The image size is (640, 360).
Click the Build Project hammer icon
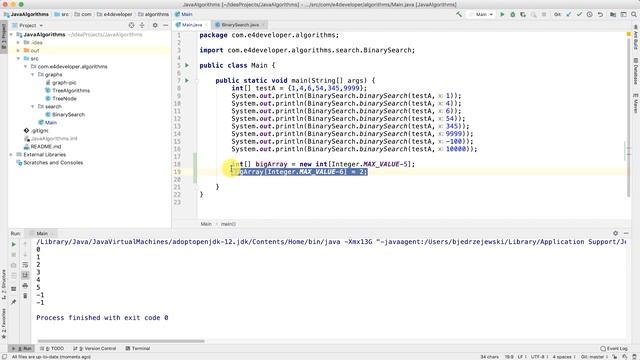459,14
